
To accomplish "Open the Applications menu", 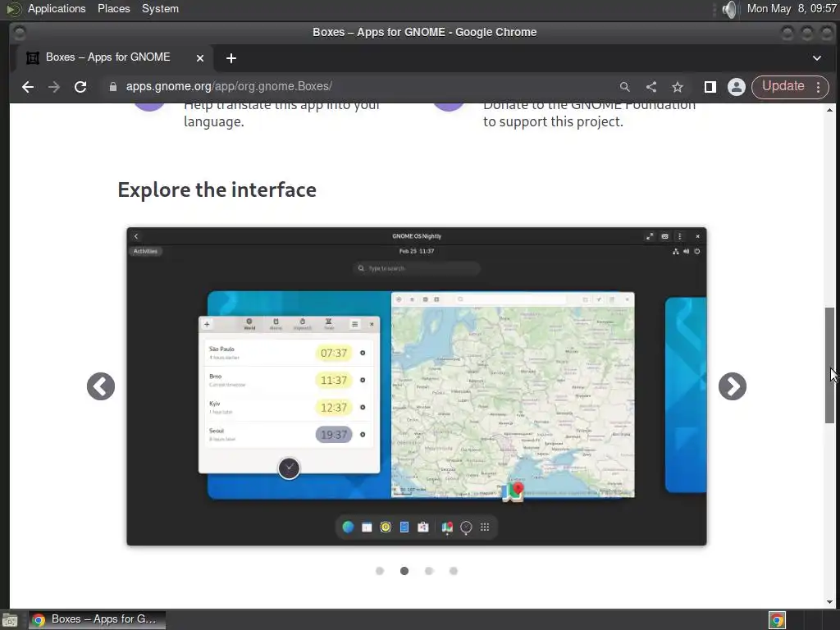I will coord(57,8).
